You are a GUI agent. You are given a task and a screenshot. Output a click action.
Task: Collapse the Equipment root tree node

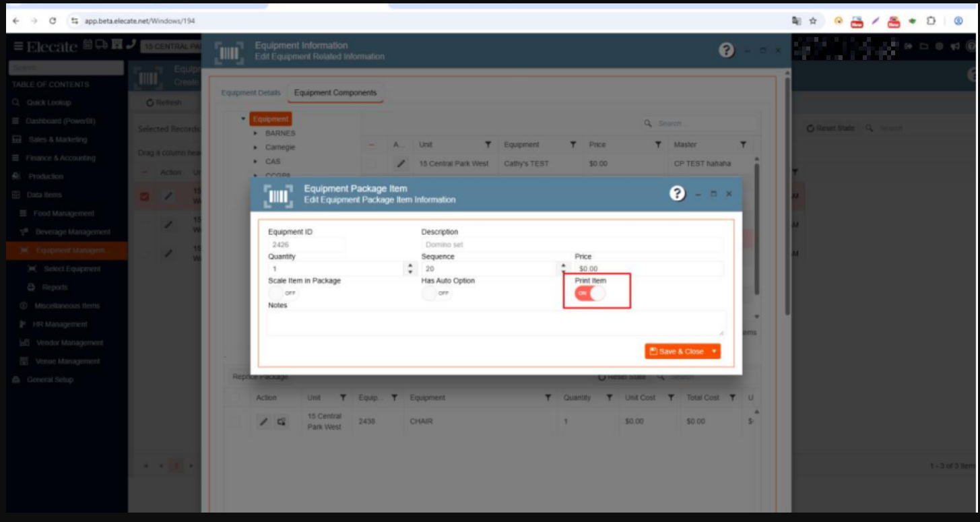tap(243, 119)
